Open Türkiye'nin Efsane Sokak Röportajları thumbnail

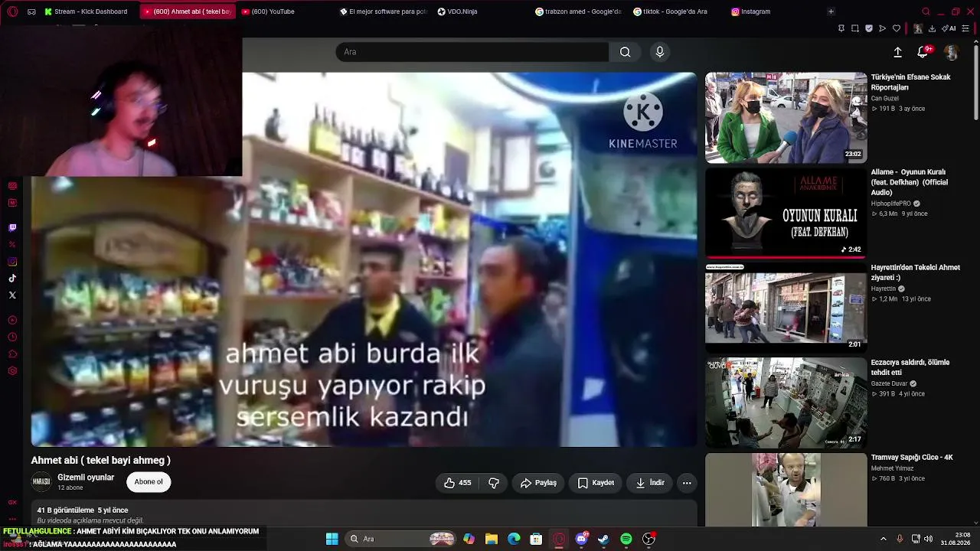click(x=786, y=118)
